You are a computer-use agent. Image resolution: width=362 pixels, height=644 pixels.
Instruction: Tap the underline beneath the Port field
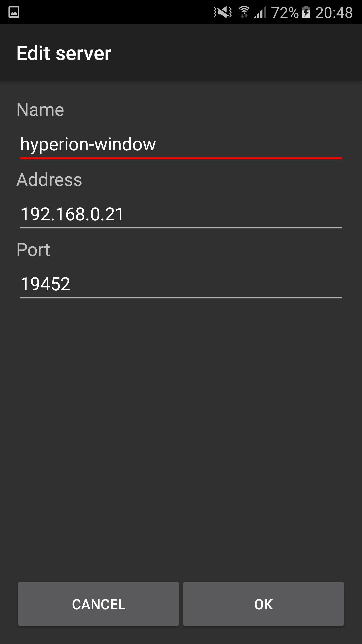point(181,298)
